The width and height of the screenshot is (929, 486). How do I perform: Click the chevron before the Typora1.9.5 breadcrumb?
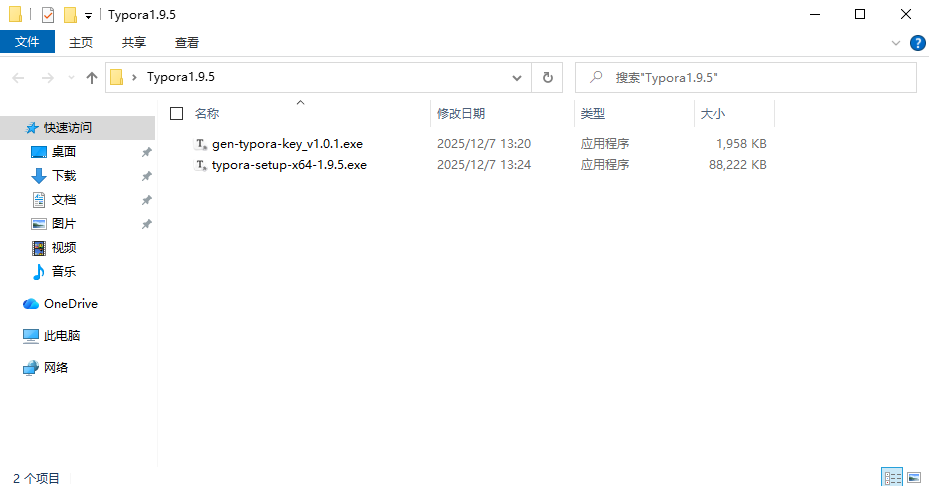click(x=134, y=77)
